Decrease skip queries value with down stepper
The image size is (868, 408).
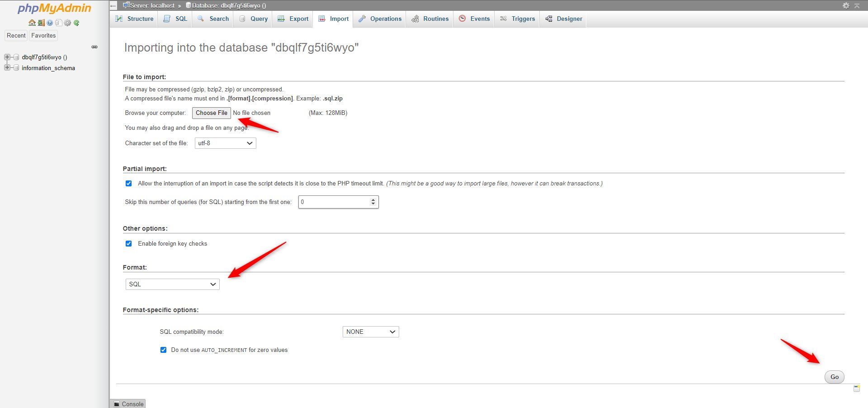(x=373, y=204)
